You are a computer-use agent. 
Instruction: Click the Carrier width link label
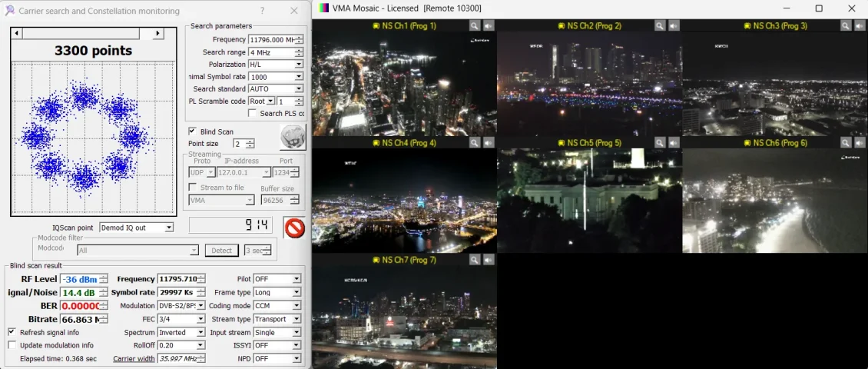pos(134,358)
